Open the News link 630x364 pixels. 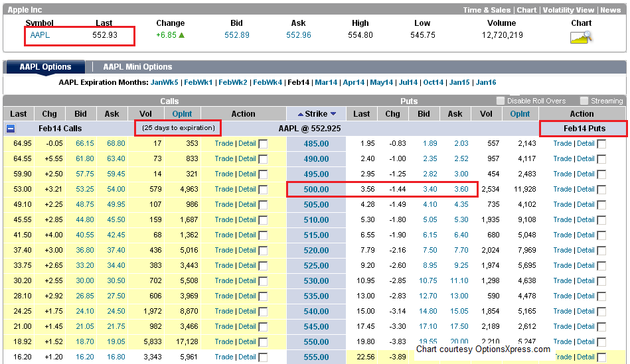pyautogui.click(x=610, y=10)
